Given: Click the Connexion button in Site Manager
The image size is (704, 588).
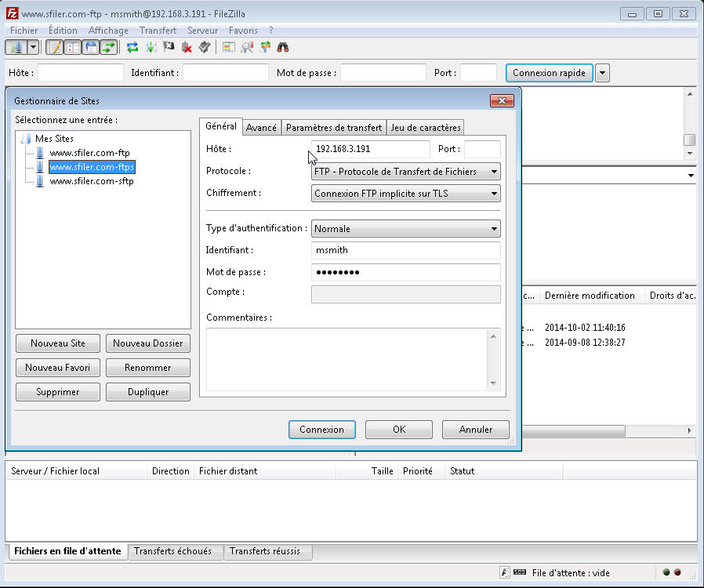Looking at the screenshot, I should (x=322, y=430).
